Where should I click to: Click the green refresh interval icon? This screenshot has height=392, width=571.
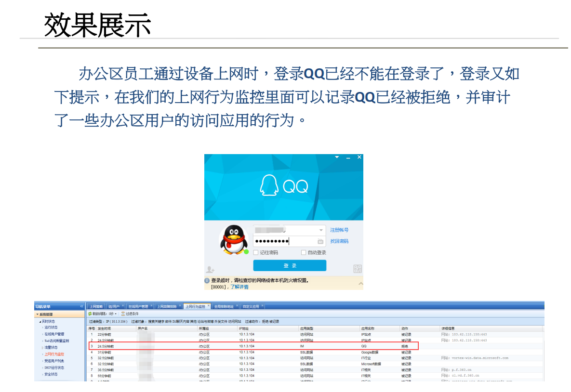[90, 314]
